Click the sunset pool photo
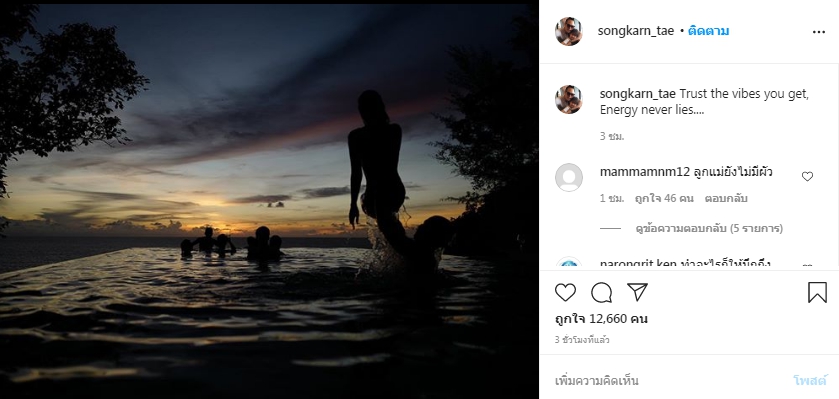 point(269,200)
